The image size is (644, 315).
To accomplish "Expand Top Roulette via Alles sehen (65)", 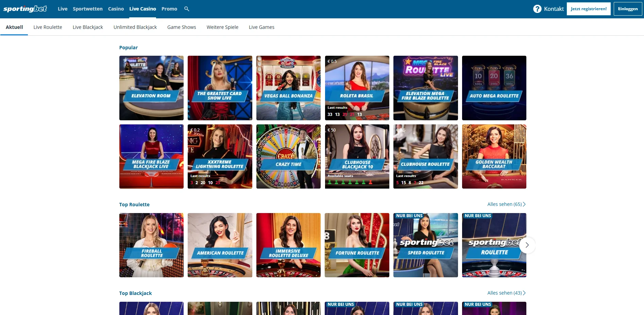I will (x=506, y=204).
